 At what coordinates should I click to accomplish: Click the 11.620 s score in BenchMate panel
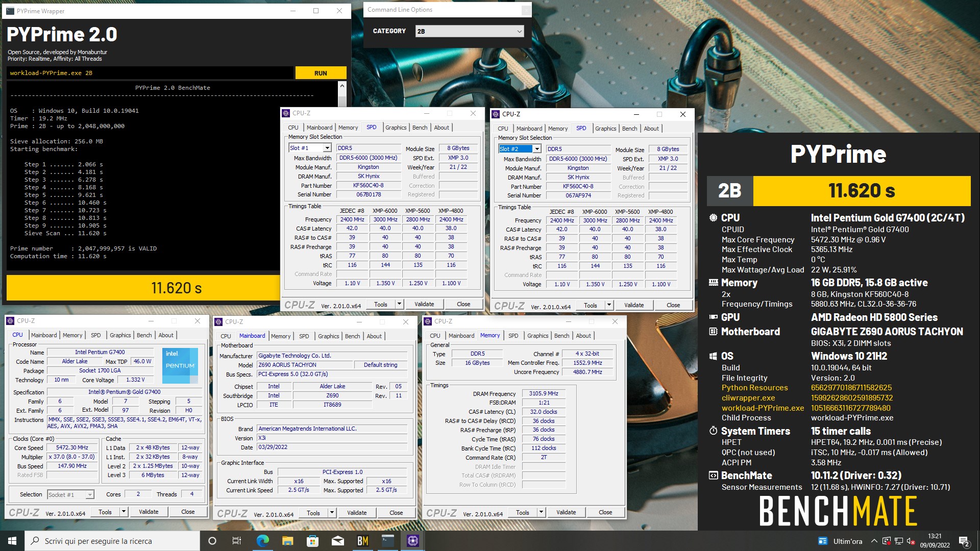point(862,191)
